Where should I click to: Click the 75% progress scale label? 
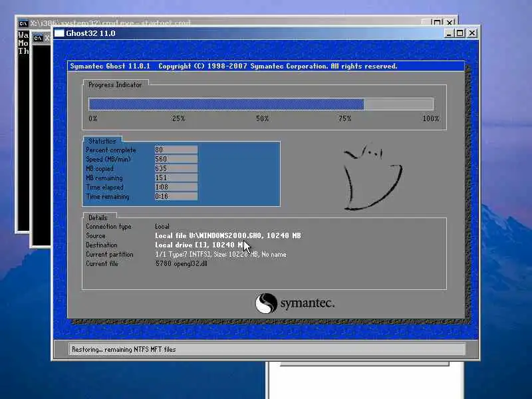click(344, 118)
